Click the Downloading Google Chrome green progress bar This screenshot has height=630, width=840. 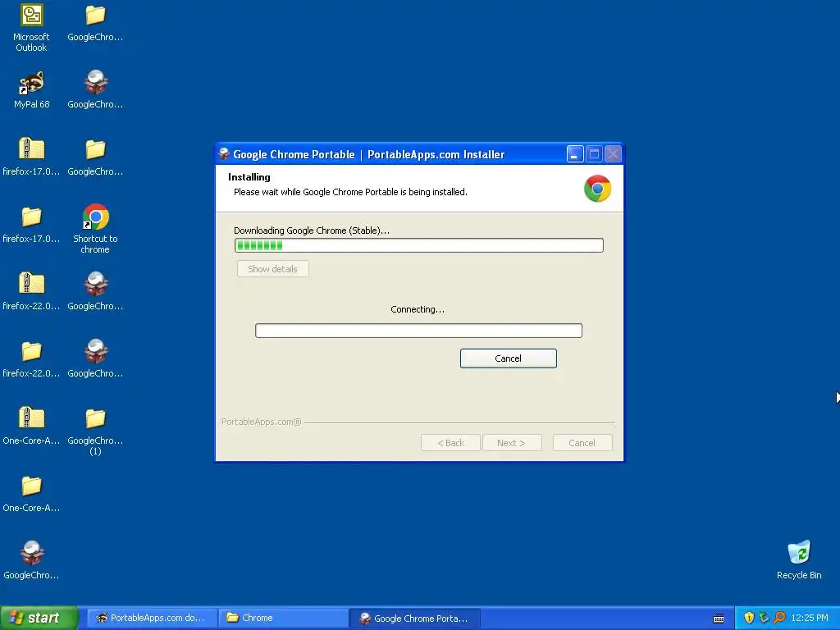(x=419, y=245)
